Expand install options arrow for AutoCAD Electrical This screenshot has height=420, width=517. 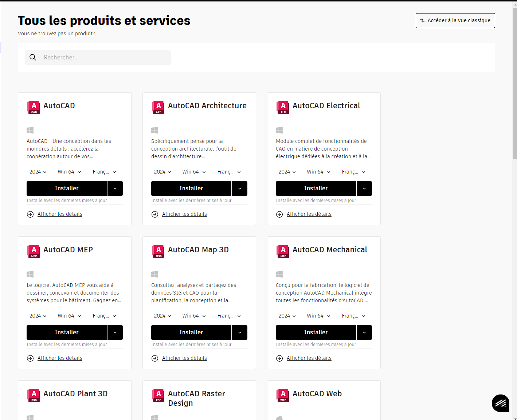[x=364, y=188]
